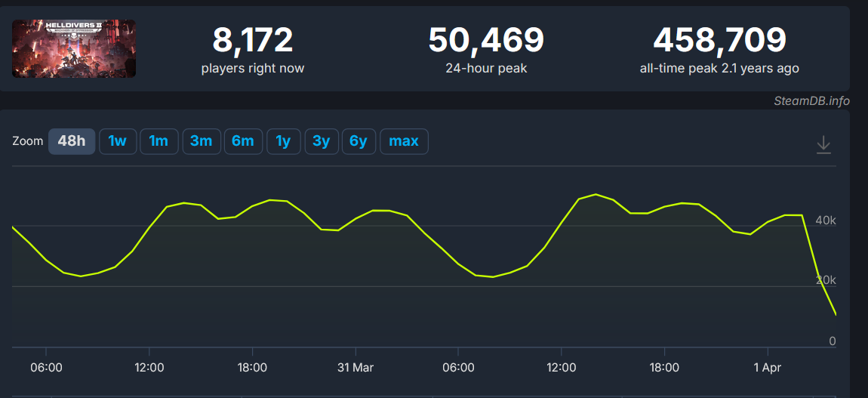The image size is (868, 398).
Task: Choose the 3y zoom range
Action: coord(322,141)
